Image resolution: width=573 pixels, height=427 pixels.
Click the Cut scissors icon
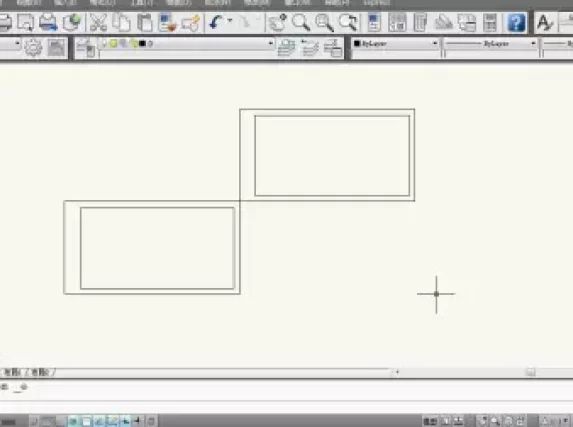click(x=98, y=23)
